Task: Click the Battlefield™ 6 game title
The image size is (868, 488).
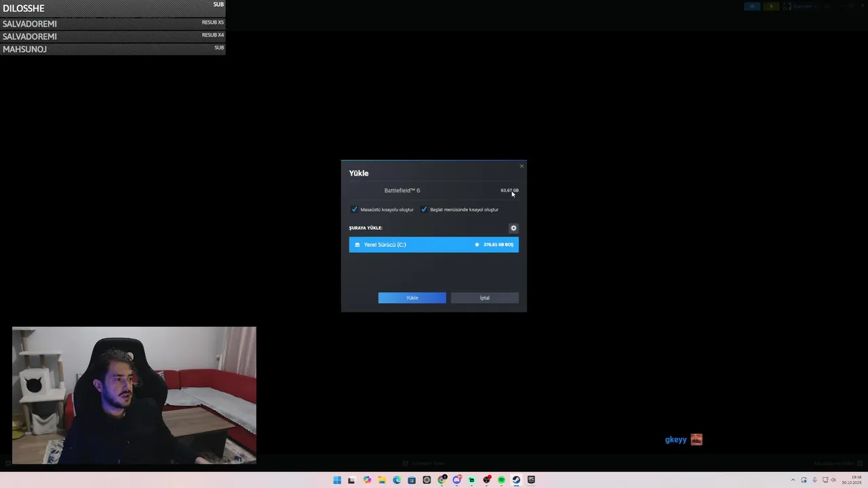Action: (x=402, y=190)
